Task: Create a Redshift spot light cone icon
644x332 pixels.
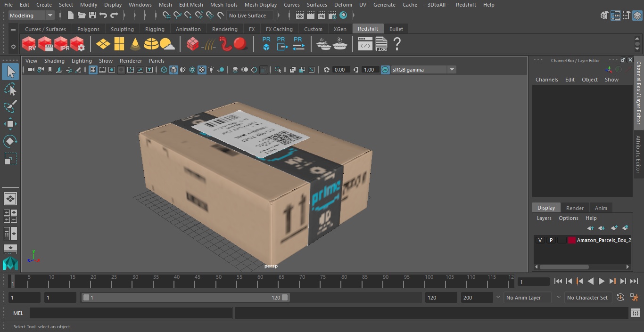Action: point(135,44)
